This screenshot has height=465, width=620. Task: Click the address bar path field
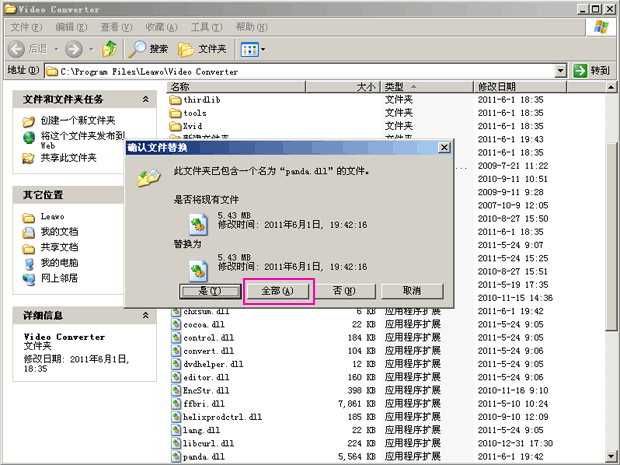pyautogui.click(x=300, y=71)
